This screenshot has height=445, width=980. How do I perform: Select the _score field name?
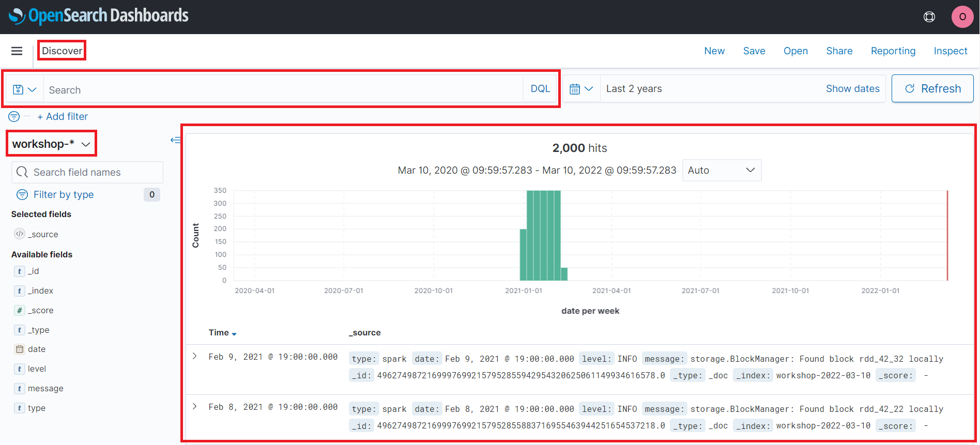(x=41, y=310)
